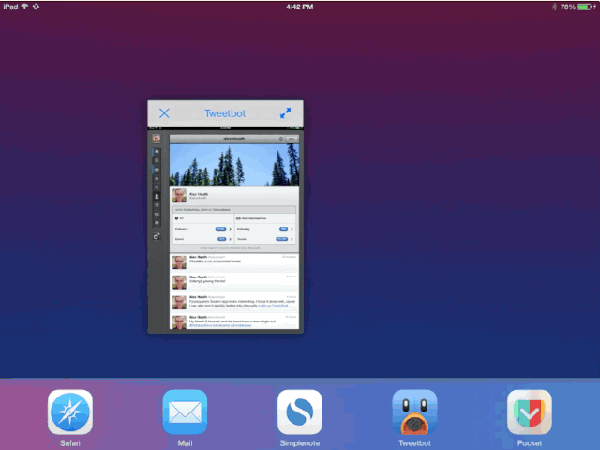Tap the Tweetbot title on the card header
The width and height of the screenshot is (600, 450).
coord(225,114)
